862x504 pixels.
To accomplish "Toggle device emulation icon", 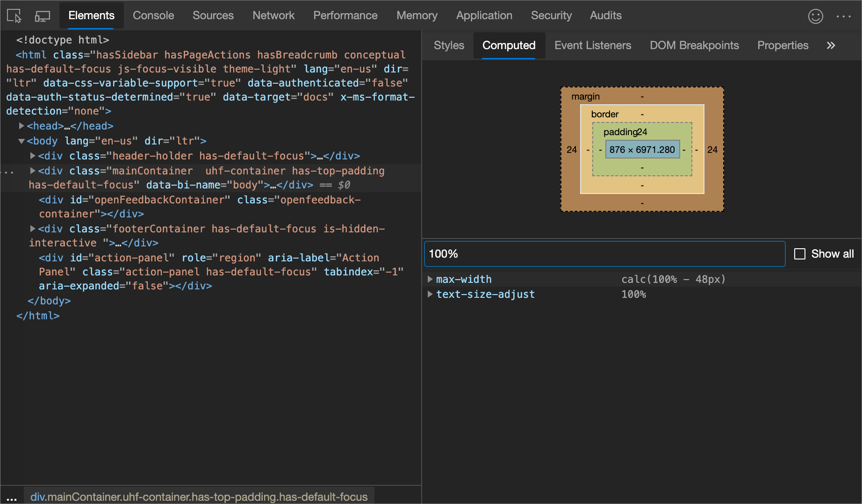I will [x=43, y=16].
